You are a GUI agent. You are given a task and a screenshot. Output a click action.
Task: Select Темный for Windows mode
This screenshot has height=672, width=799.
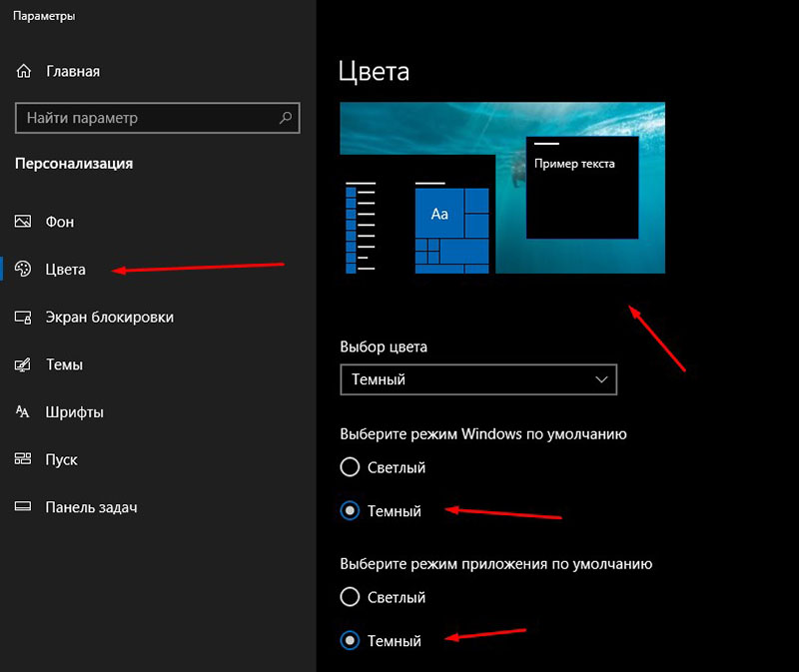(350, 510)
